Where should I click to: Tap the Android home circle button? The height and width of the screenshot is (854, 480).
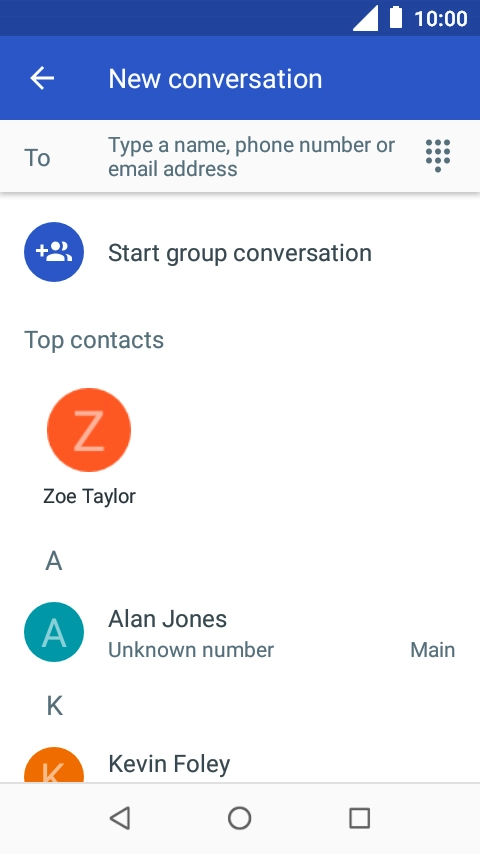(240, 818)
